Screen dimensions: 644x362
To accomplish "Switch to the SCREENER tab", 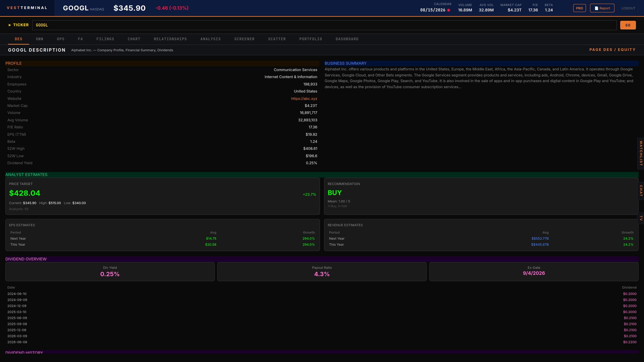I will click(245, 39).
